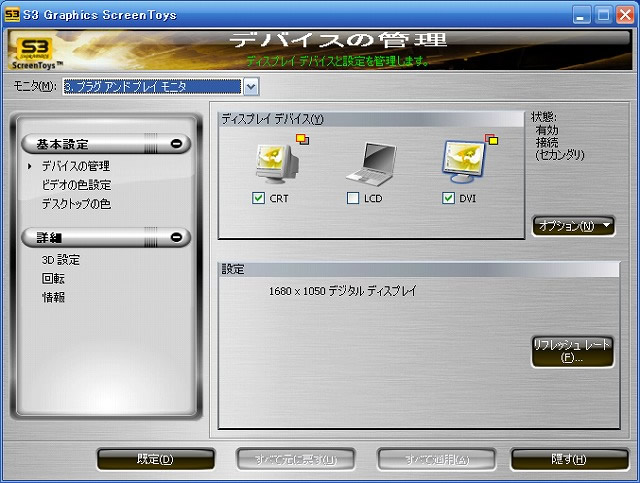
Task: Select the LCD laptop icon
Action: point(371,164)
